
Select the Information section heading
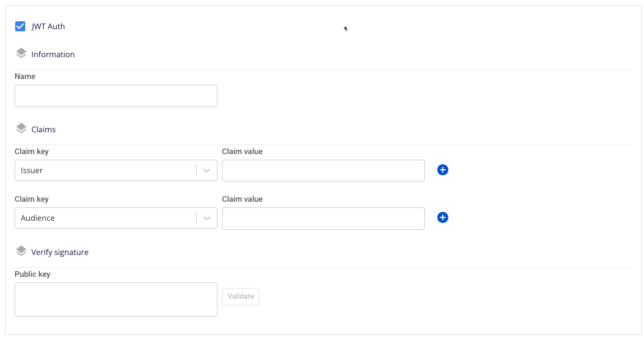coord(53,54)
